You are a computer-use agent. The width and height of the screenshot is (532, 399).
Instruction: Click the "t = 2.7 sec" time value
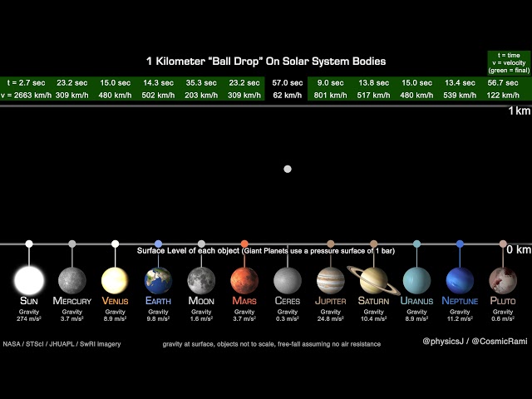[x=26, y=83]
